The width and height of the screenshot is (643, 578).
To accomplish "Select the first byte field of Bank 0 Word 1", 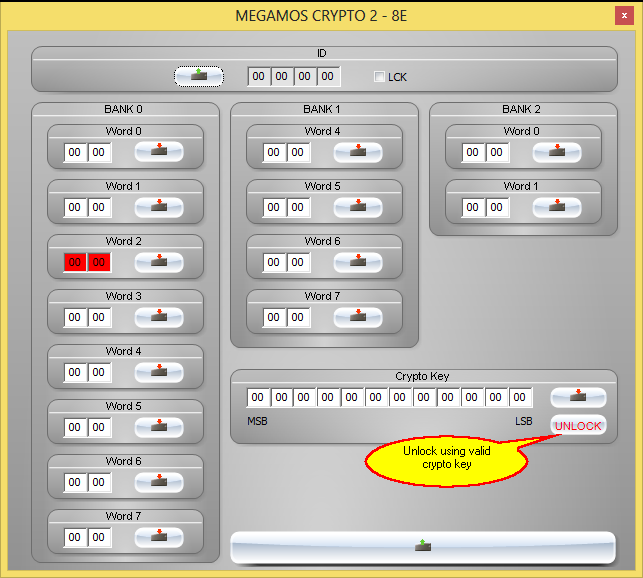I will coord(75,207).
